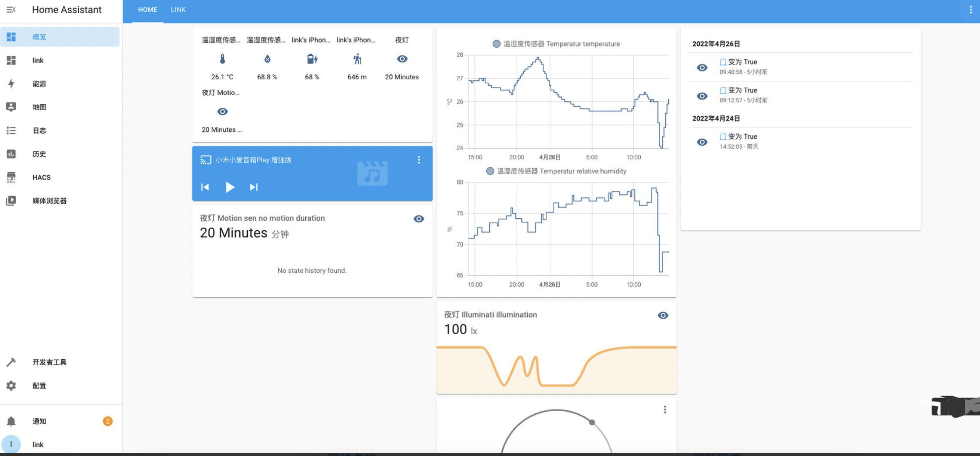Open the entity link in the 09:40:58 entry
980x456 pixels.
pos(723,62)
